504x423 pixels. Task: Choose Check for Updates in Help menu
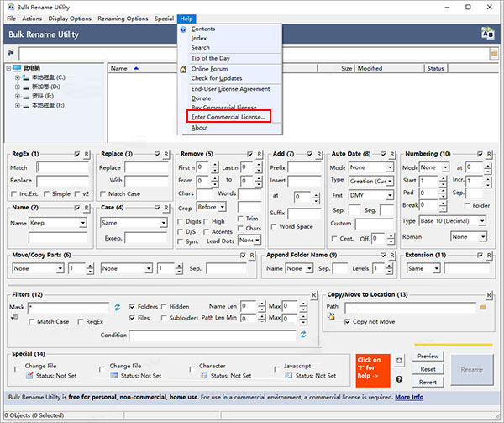(217, 78)
